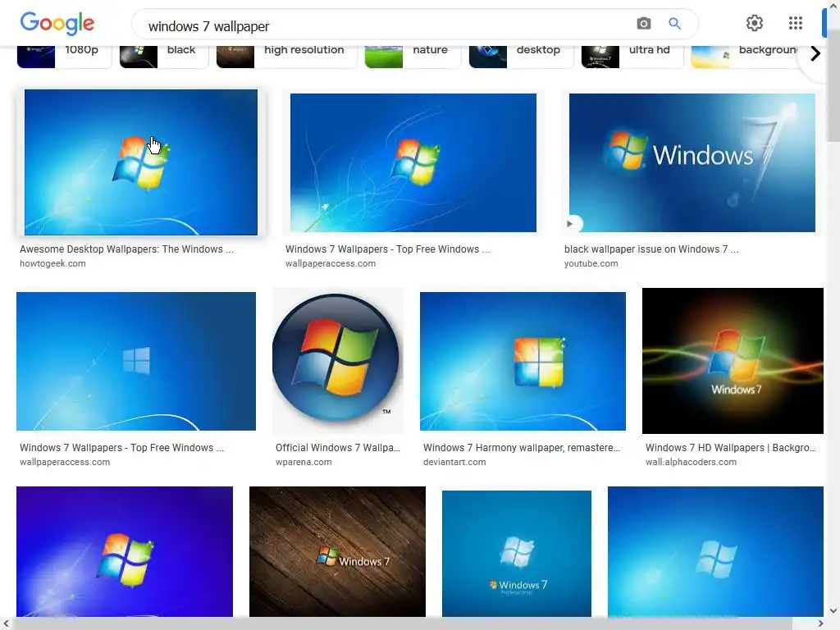Open the black Windows 7 HD wallpaper thumbnail
Viewport: 840px width, 630px height.
[x=733, y=361]
